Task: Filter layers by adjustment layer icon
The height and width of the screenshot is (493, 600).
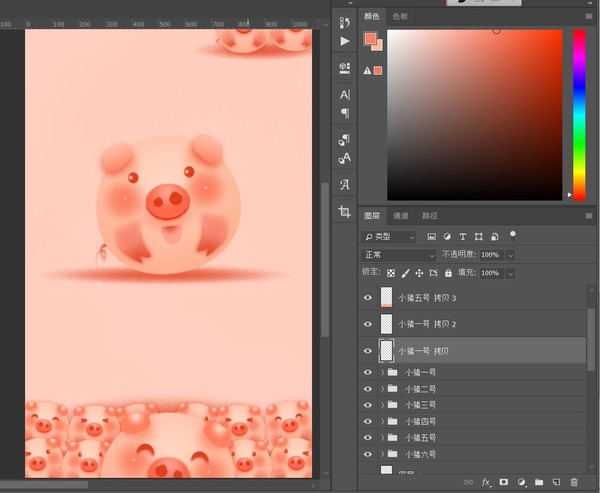Action: pyautogui.click(x=447, y=237)
